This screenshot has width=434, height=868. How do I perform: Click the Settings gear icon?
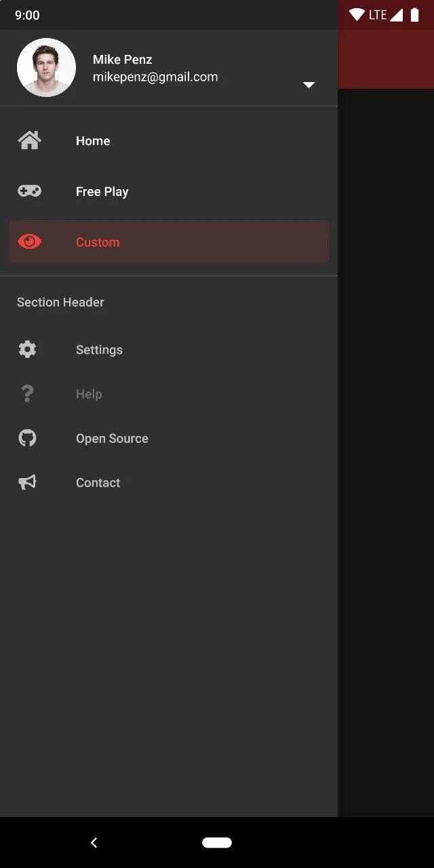[x=27, y=350]
